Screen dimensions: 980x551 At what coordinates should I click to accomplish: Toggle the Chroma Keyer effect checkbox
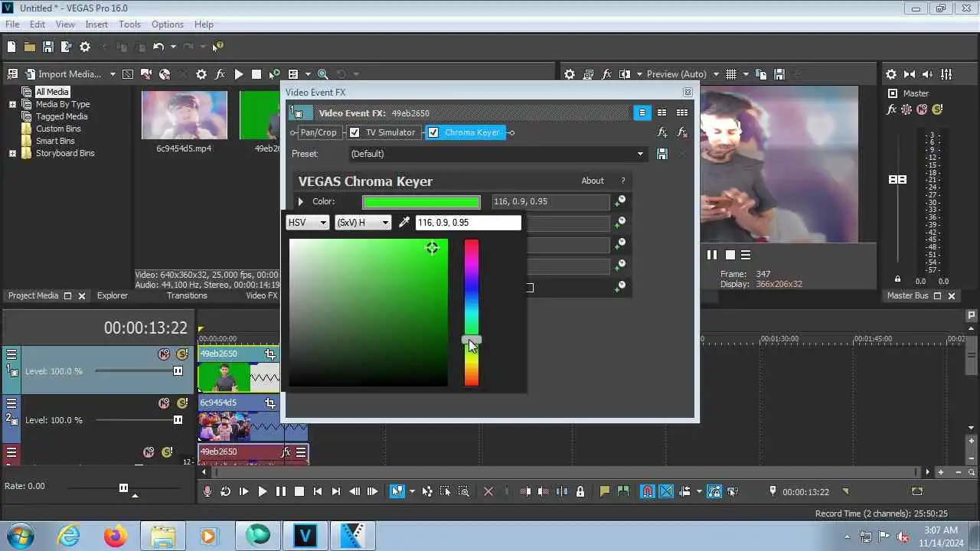pos(433,132)
